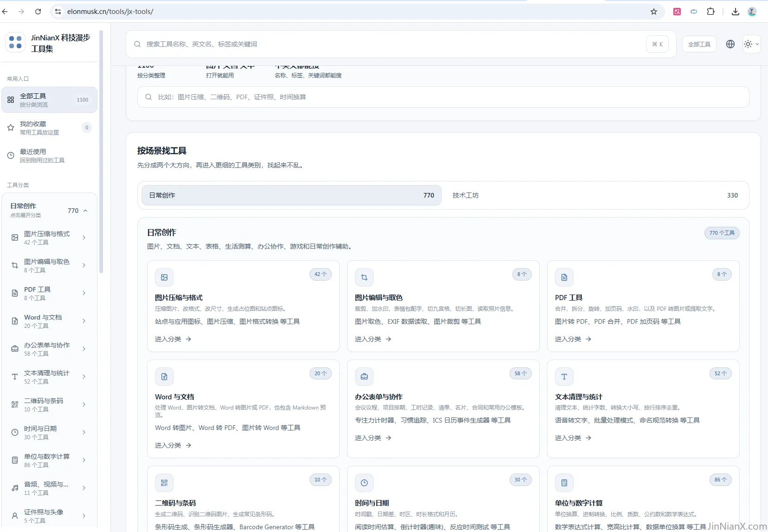Expand 时间与日期 sidebar chevron
This screenshot has width=768, height=532.
coord(84,432)
